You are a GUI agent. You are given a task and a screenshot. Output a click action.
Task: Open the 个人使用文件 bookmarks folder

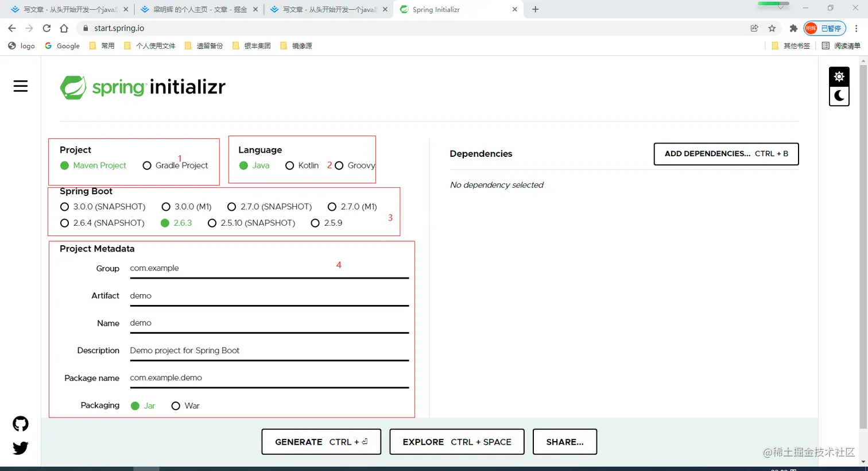point(150,46)
